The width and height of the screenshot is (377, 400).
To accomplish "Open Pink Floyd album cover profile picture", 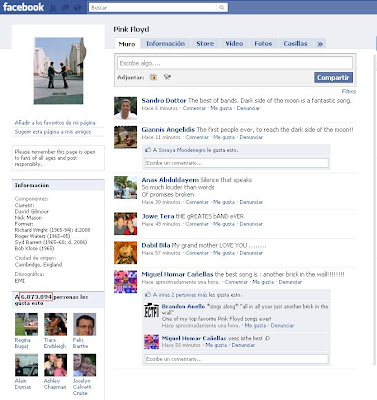I will [59, 71].
